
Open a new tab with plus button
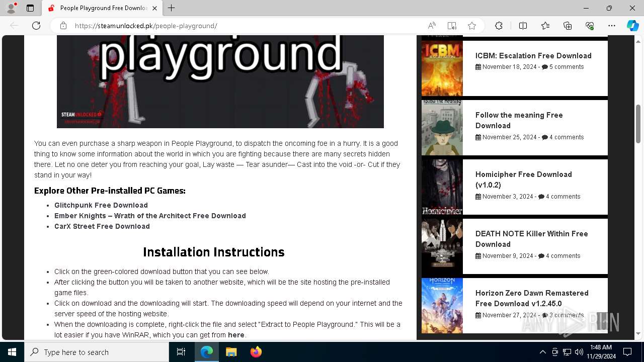coord(172,8)
